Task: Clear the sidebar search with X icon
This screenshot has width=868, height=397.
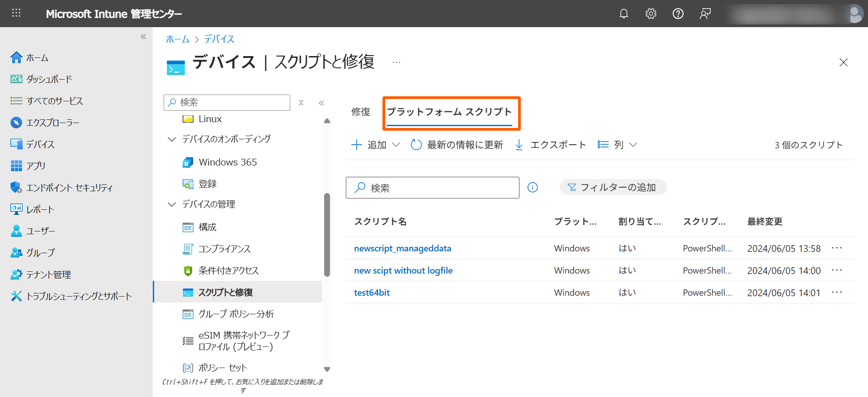Action: tap(301, 103)
